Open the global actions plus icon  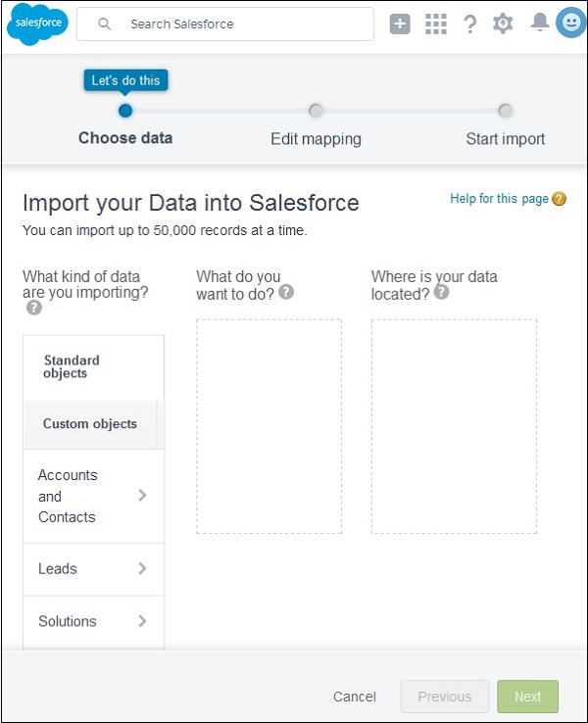(x=400, y=24)
